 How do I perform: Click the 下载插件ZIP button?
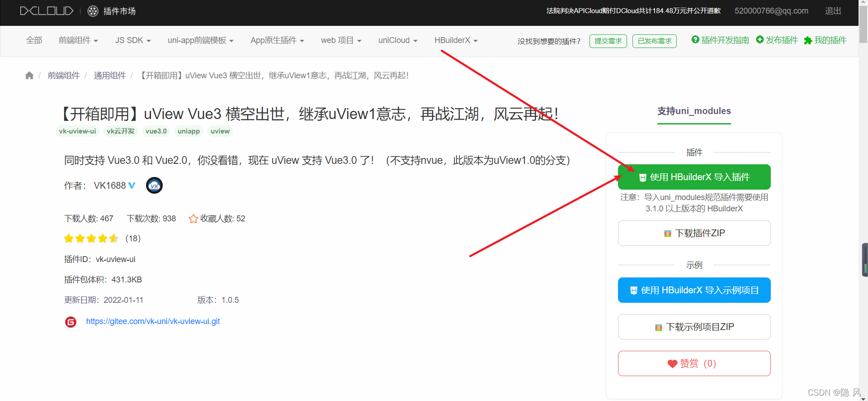click(694, 233)
